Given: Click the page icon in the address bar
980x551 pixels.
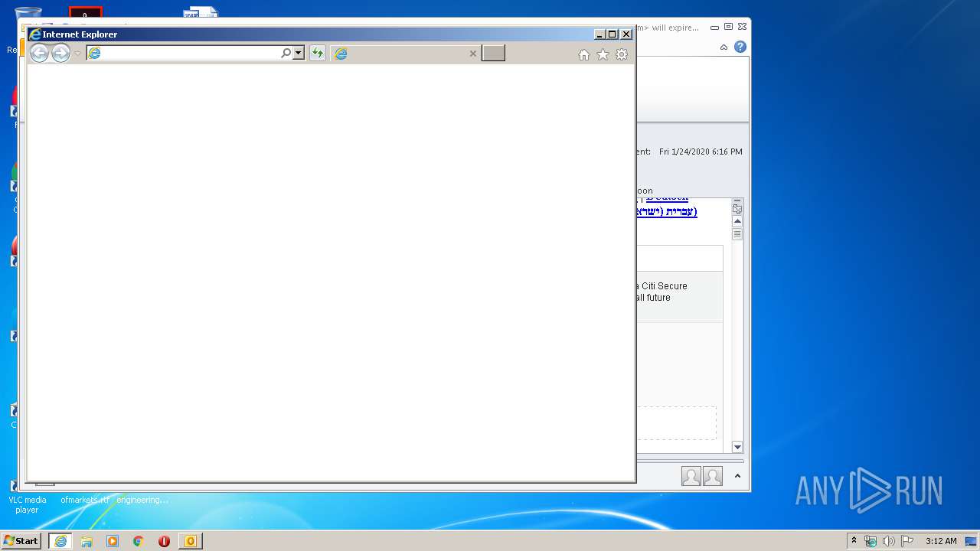Looking at the screenshot, I should coord(94,53).
